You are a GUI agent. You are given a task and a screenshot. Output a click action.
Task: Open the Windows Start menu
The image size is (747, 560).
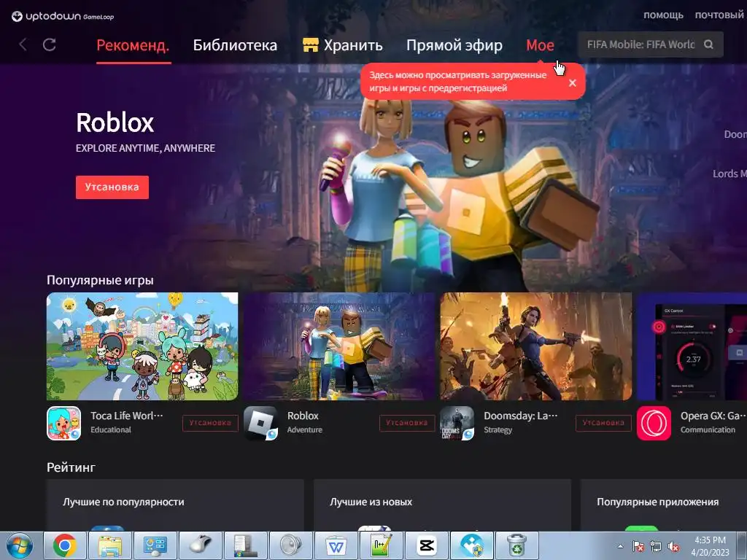pyautogui.click(x=20, y=545)
